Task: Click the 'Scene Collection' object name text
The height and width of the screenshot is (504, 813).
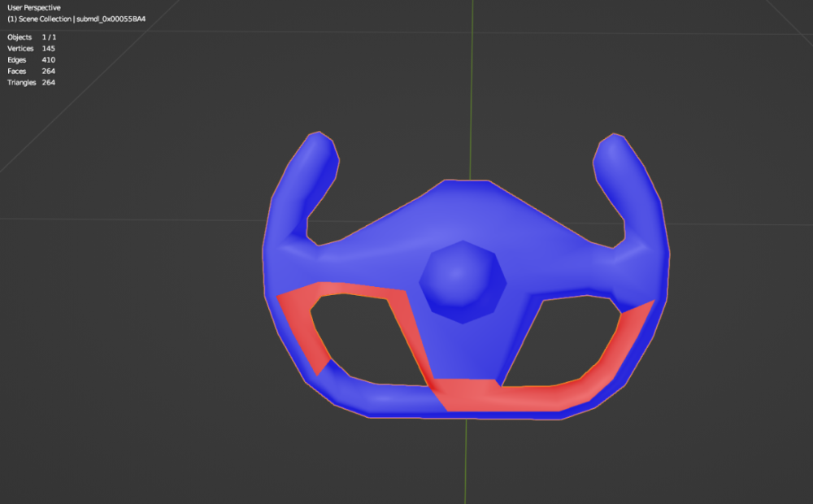Action: pyautogui.click(x=76, y=19)
